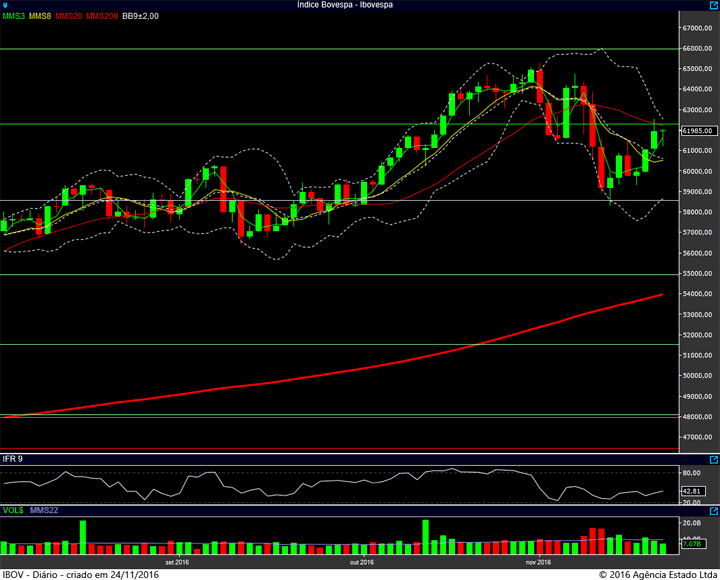720x580 pixels.
Task: Select the MMS200 moving average label
Action: [x=102, y=16]
